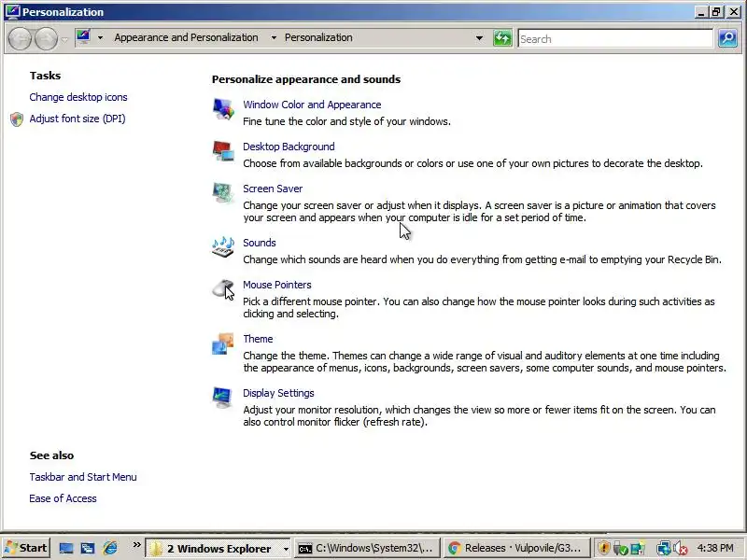This screenshot has height=560, width=747.
Task: Click the Personalization title bar icon
Action: pos(12,11)
